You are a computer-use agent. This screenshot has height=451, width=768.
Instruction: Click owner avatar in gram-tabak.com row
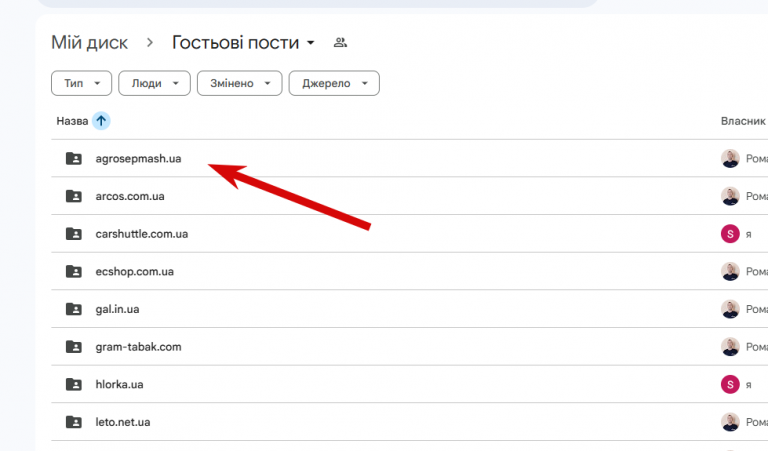(x=730, y=347)
